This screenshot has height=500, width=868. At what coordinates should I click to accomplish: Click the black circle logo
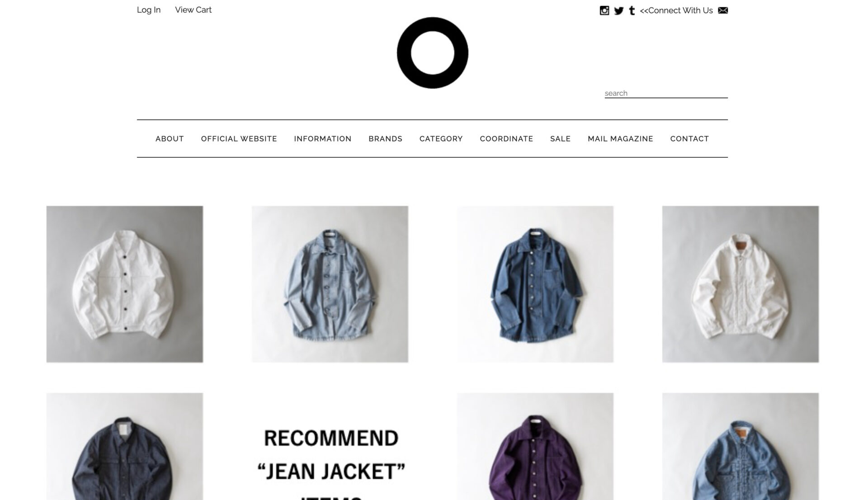click(433, 53)
